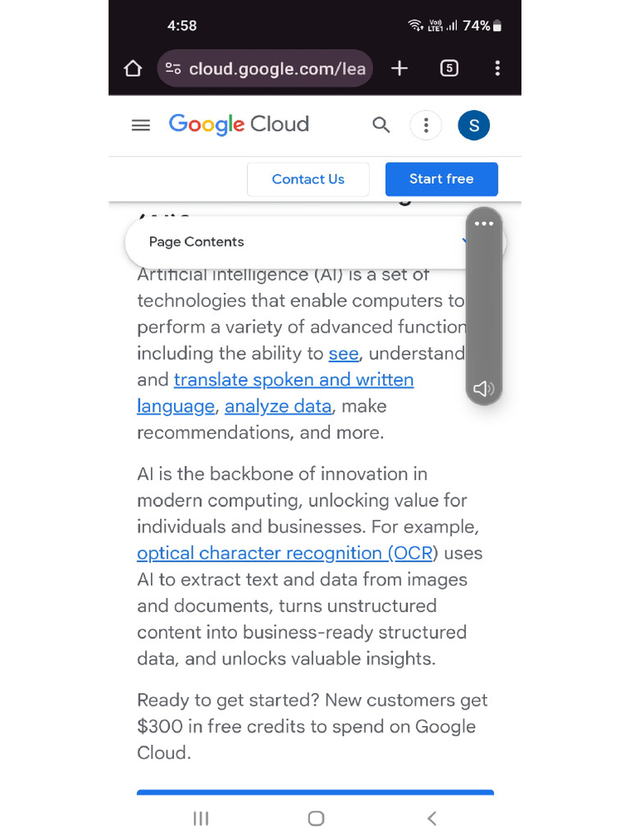The width and height of the screenshot is (630, 840).
Task: Open Google Cloud site search
Action: pos(381,126)
